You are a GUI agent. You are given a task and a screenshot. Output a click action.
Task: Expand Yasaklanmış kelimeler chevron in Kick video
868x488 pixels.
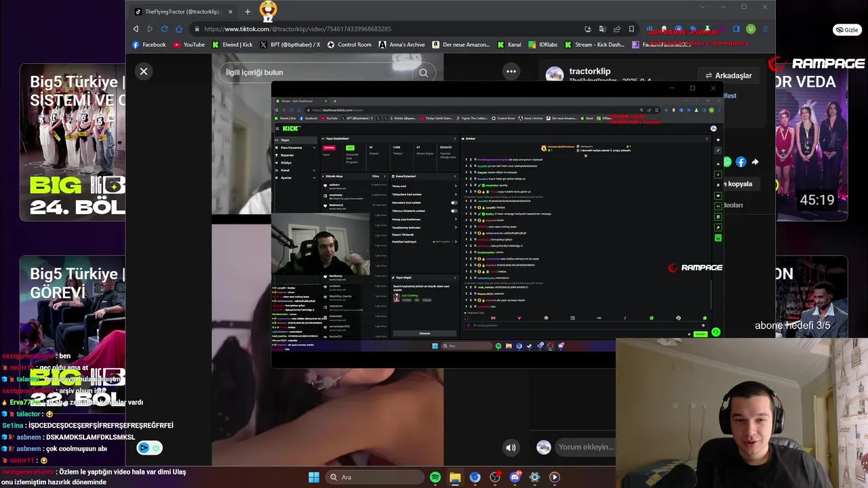(455, 227)
